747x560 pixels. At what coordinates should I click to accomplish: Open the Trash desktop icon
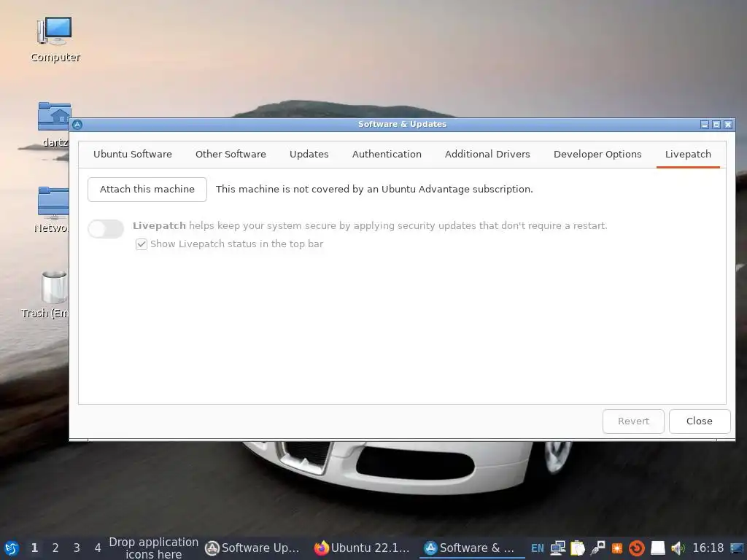(47, 295)
